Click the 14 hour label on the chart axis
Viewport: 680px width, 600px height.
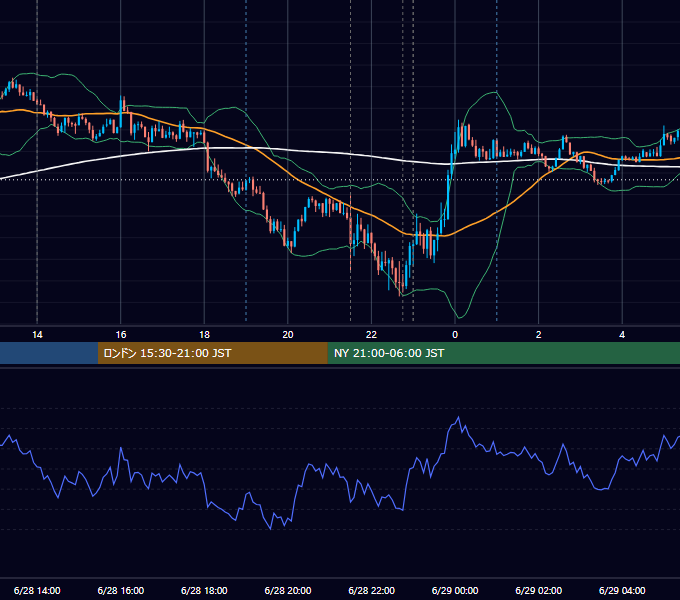[x=37, y=335]
